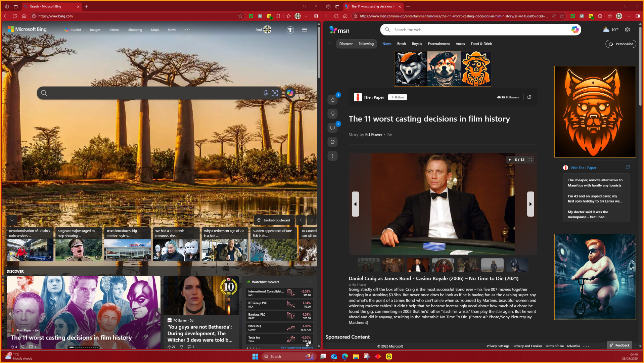Expand more Bing nav items via dots

(187, 30)
